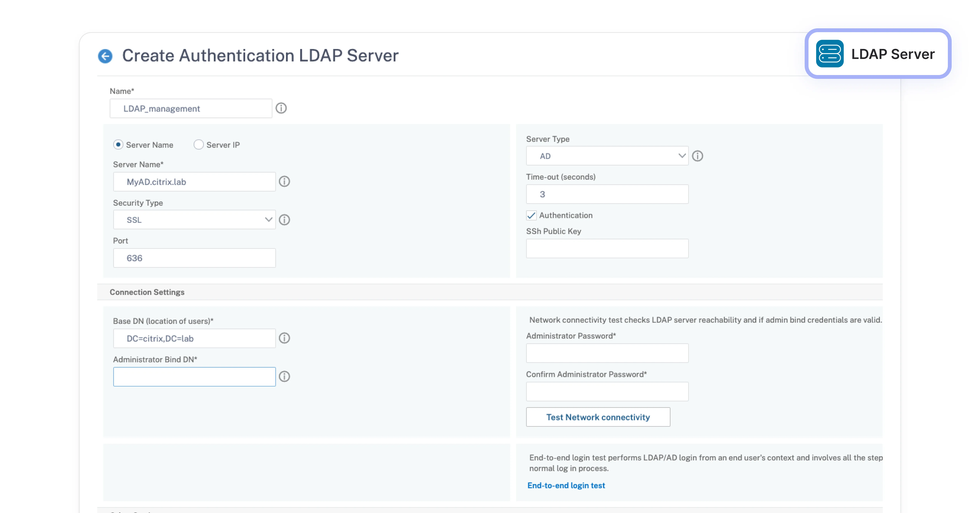The width and height of the screenshot is (980, 513).
Task: Open the Security Type SSL dropdown
Action: [x=194, y=220]
